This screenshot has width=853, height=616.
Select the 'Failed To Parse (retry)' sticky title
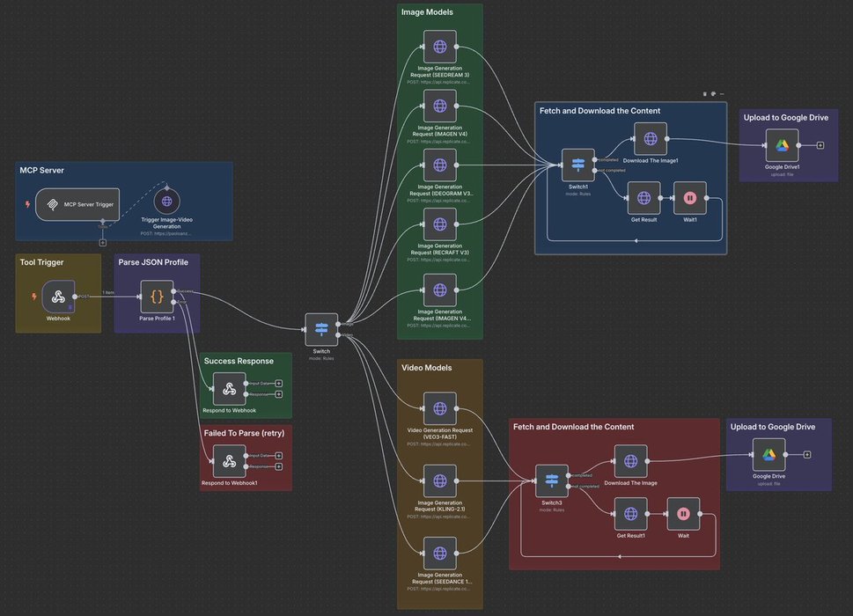click(x=244, y=433)
